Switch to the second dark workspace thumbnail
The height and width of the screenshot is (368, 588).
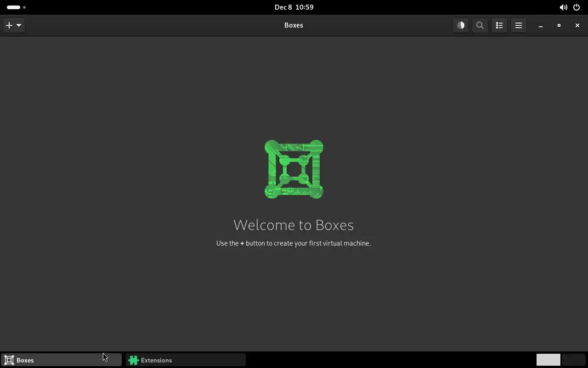574,360
